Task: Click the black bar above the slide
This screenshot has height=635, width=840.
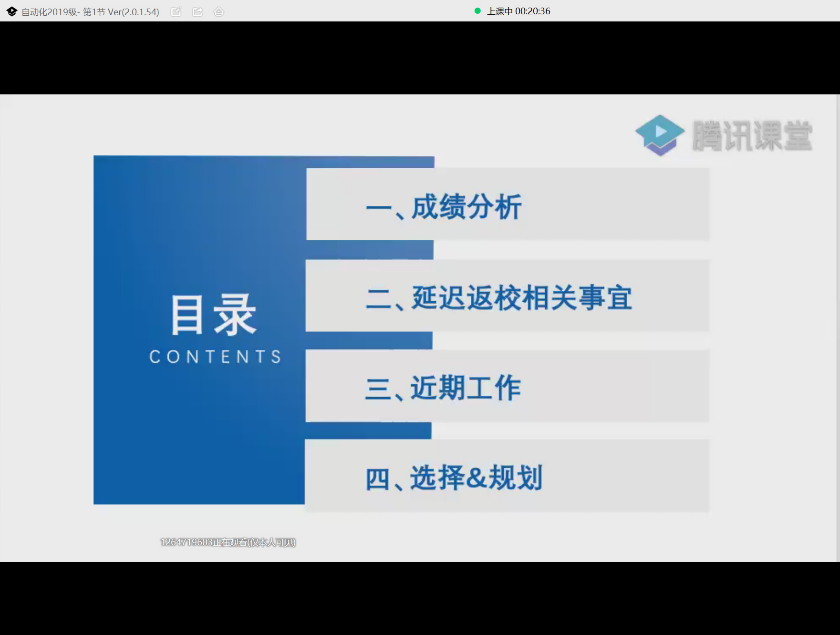Action: pyautogui.click(x=420, y=58)
